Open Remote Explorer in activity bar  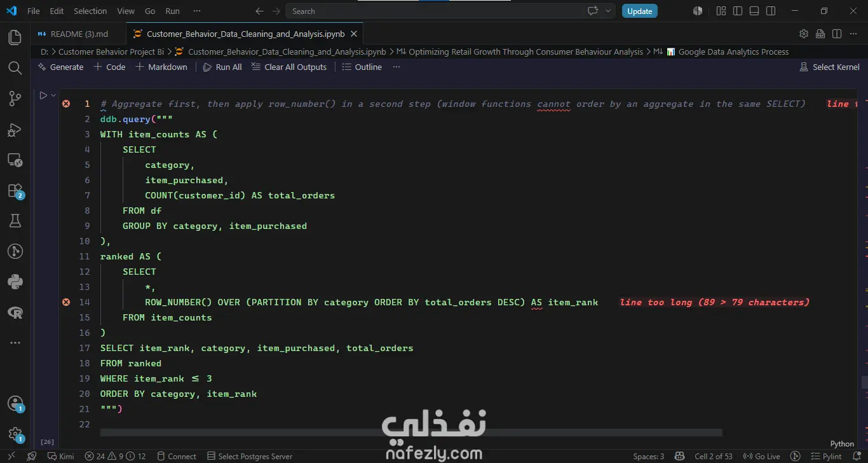pyautogui.click(x=15, y=160)
